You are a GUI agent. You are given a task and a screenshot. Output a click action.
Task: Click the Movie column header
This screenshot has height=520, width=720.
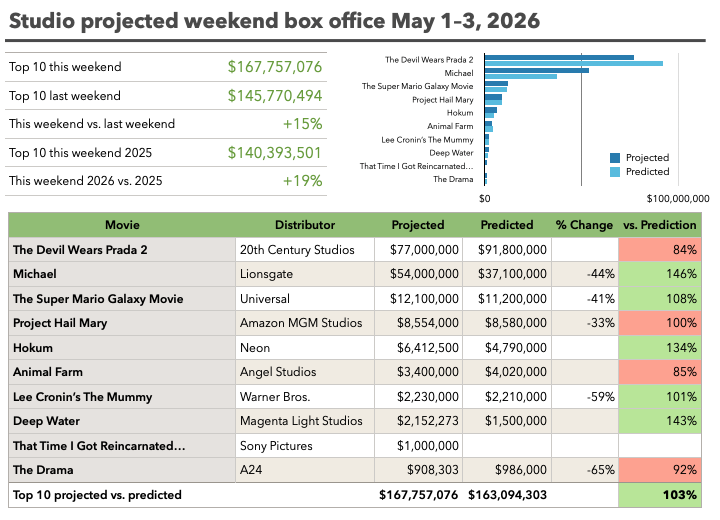122,225
